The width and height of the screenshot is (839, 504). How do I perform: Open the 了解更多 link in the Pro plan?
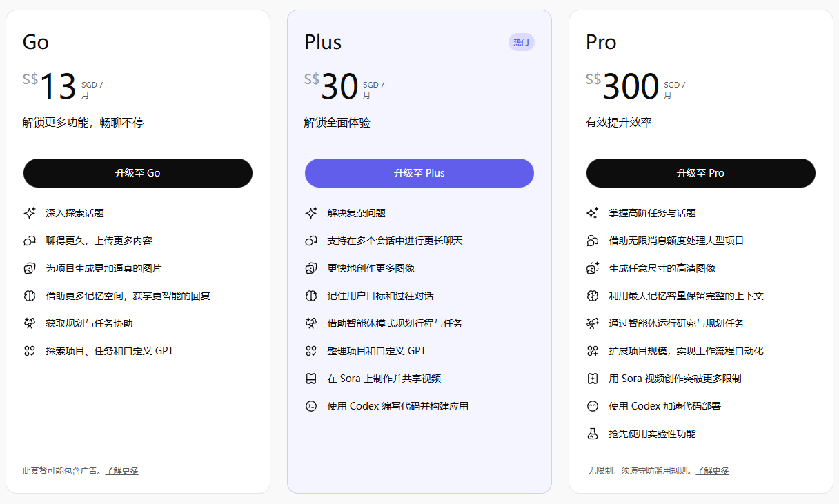tap(711, 470)
